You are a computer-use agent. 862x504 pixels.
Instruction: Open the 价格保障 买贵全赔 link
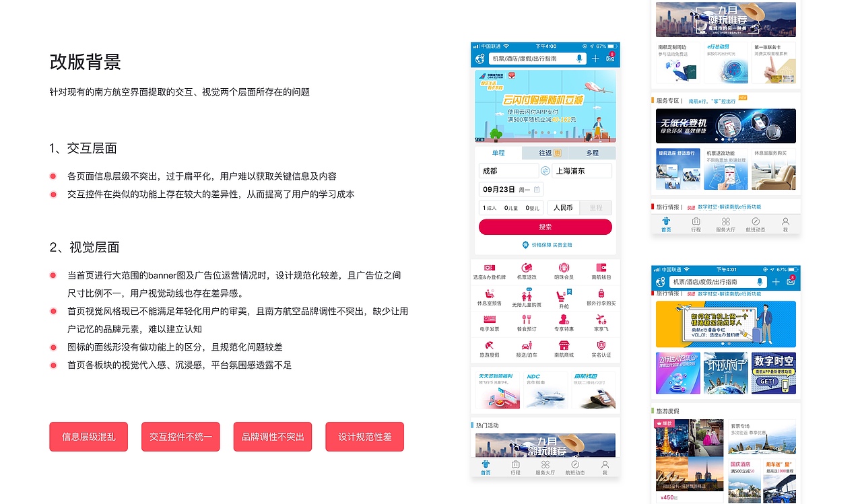tap(548, 245)
